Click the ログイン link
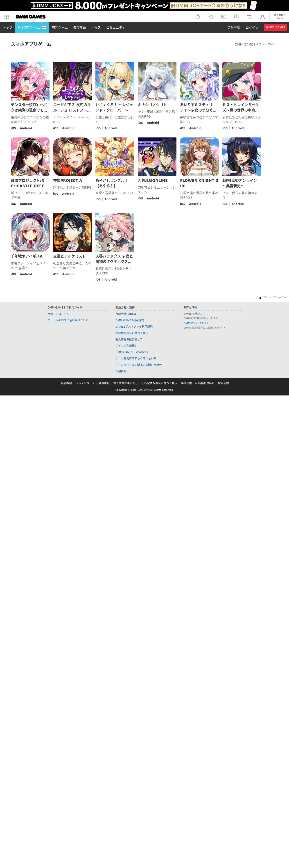 point(252,28)
